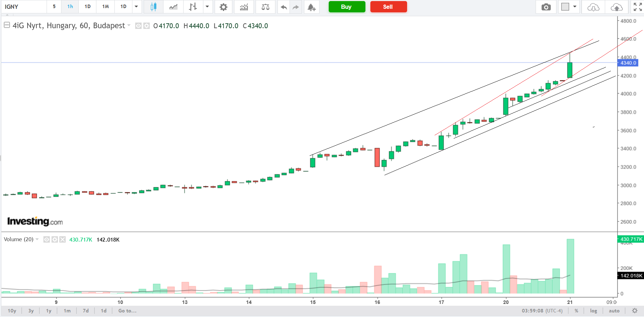Hide the Volume indicator via eye icon

46,239
